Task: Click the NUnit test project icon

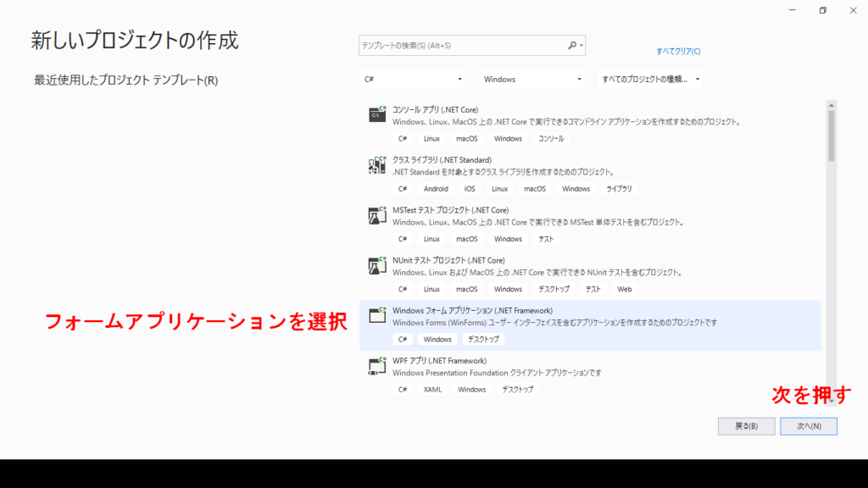Action: coord(377,265)
